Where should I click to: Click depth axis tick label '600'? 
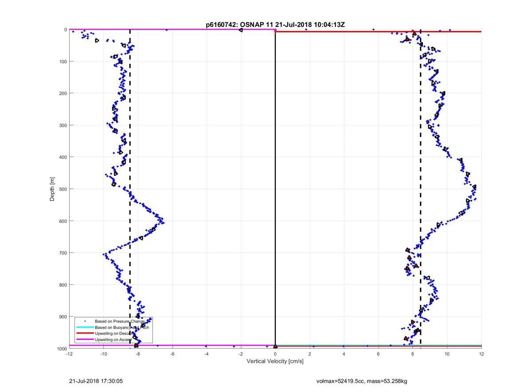63,221
